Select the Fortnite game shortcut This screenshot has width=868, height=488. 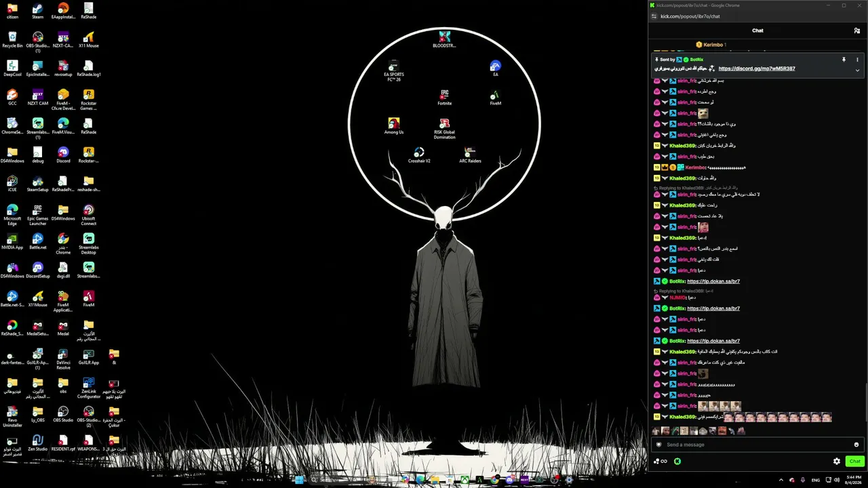[444, 97]
